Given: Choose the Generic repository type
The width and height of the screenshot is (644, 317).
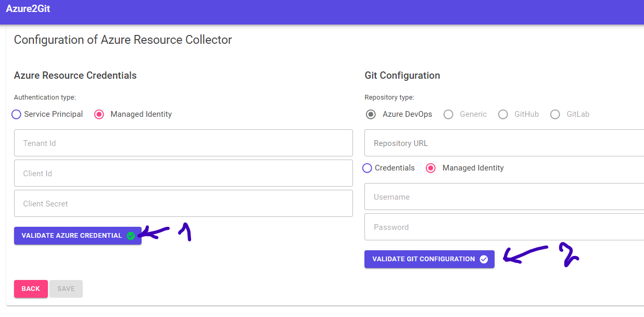Looking at the screenshot, I should coord(448,114).
